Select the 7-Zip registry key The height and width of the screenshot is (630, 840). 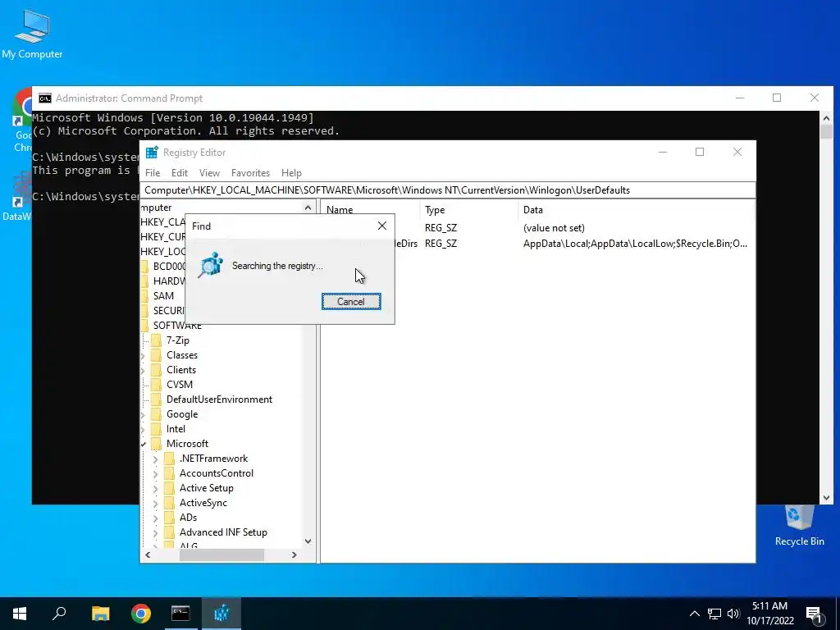pyautogui.click(x=177, y=340)
